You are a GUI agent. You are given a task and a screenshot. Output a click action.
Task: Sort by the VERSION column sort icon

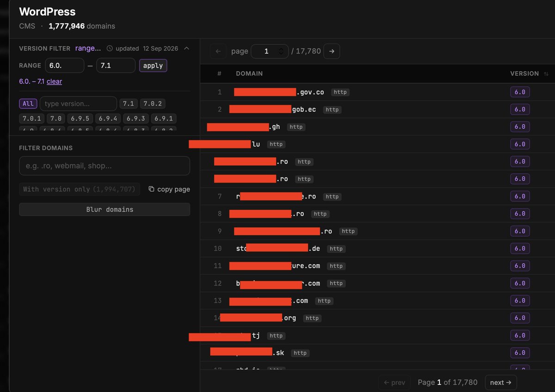coord(546,74)
